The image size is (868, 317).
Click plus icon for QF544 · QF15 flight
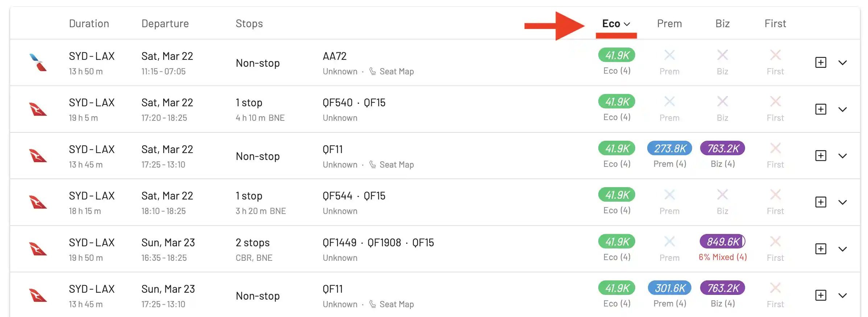coord(821,202)
